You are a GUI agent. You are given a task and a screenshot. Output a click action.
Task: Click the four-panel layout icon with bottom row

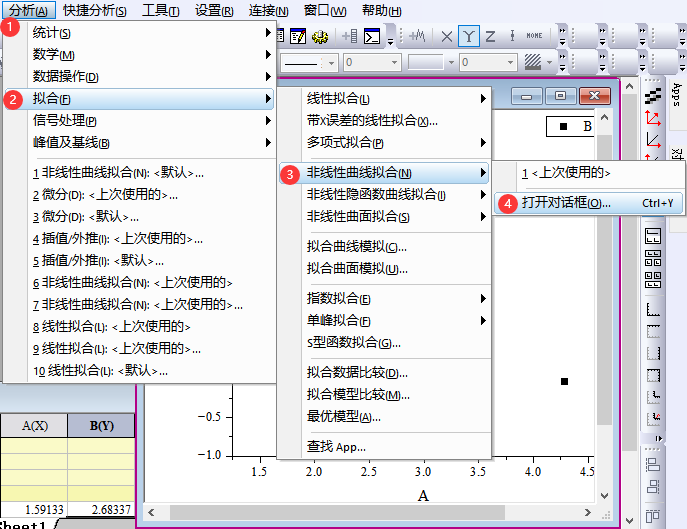pyautogui.click(x=653, y=280)
